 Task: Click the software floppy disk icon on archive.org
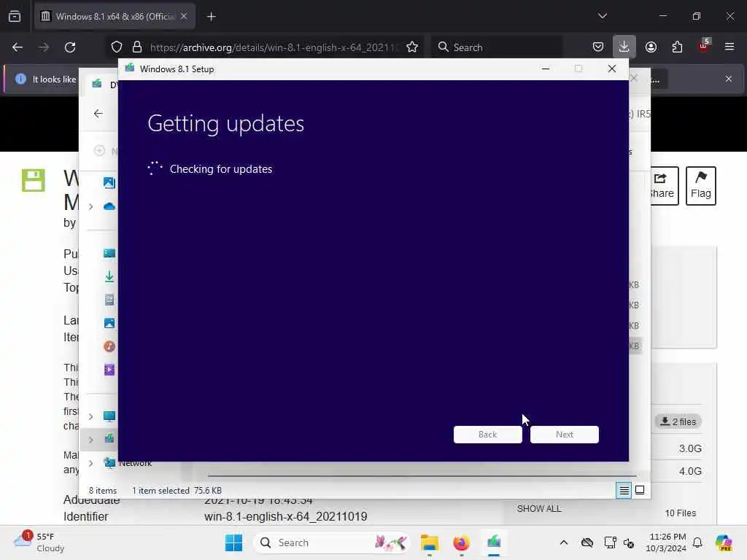point(34,181)
